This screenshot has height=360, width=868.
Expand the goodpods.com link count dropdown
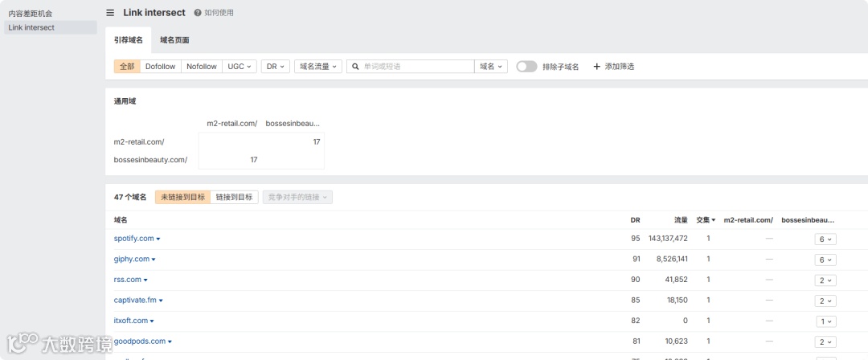coord(825,342)
